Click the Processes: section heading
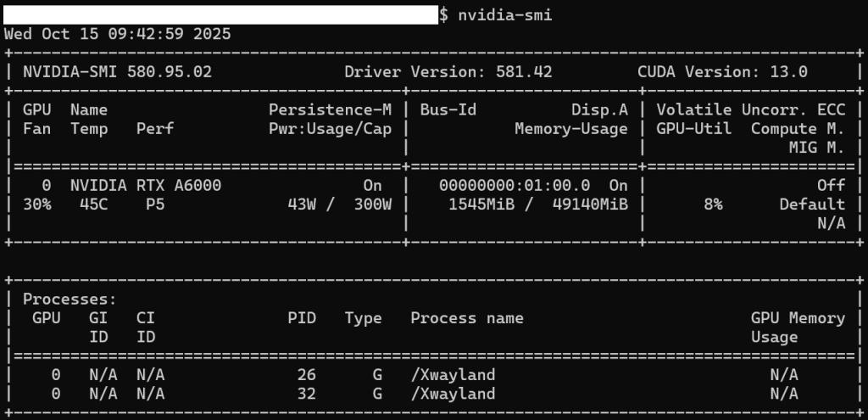This screenshot has width=868, height=420. (x=70, y=299)
